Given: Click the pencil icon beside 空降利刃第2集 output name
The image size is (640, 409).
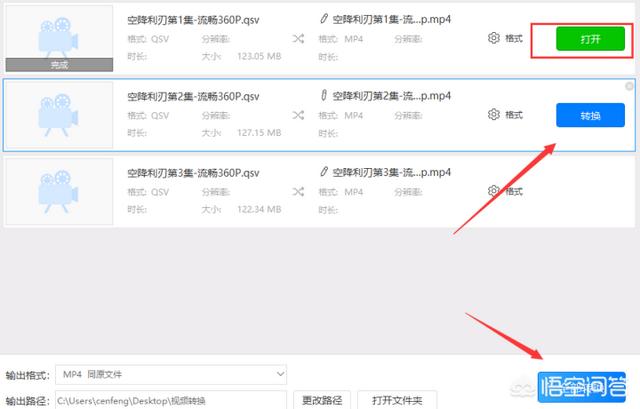Looking at the screenshot, I should pyautogui.click(x=324, y=95).
